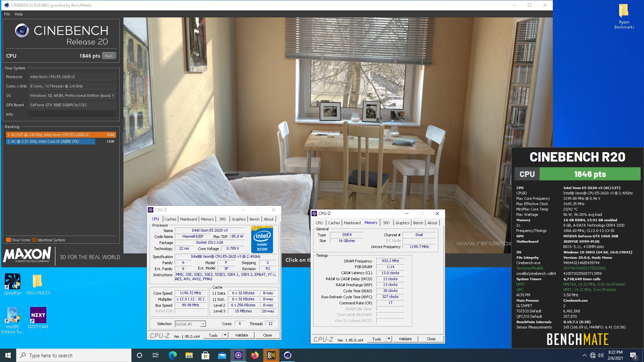Open Graphics tab in left CPU-Z
The height and width of the screenshot is (362, 644).
239,219
